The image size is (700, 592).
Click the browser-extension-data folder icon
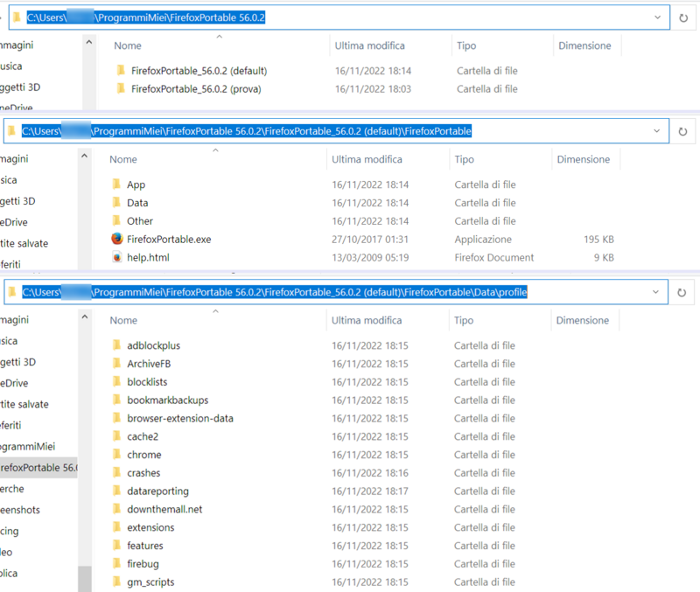coord(117,418)
